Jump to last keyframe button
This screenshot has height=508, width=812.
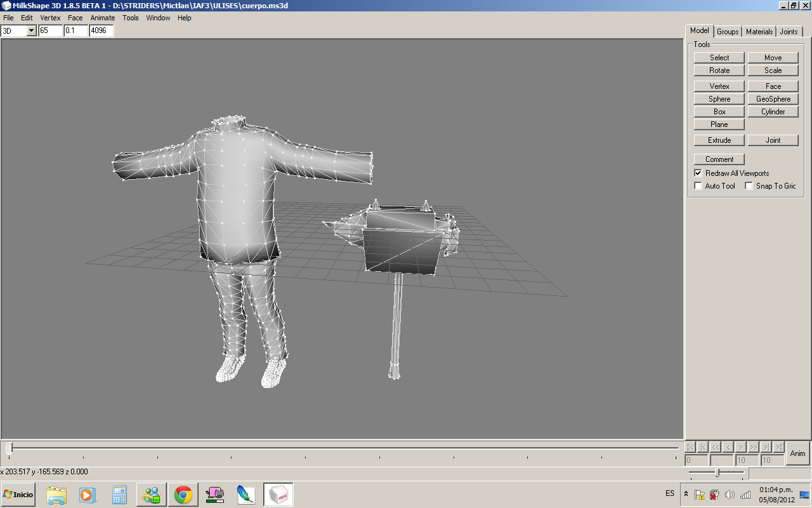pos(779,447)
